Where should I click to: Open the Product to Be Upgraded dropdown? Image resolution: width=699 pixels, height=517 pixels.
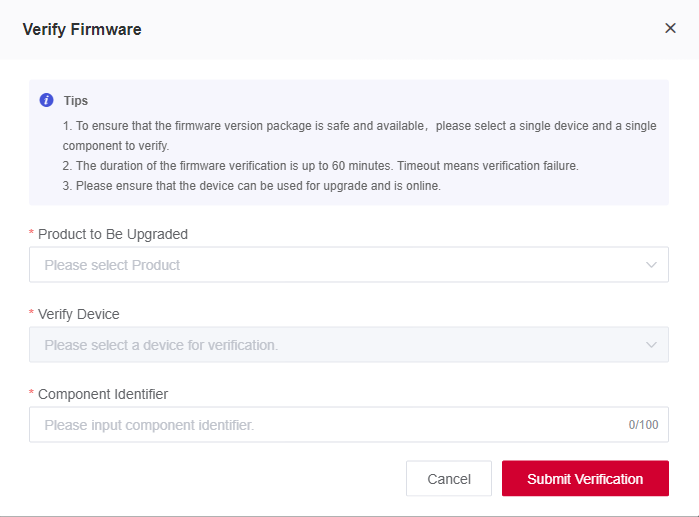click(349, 264)
